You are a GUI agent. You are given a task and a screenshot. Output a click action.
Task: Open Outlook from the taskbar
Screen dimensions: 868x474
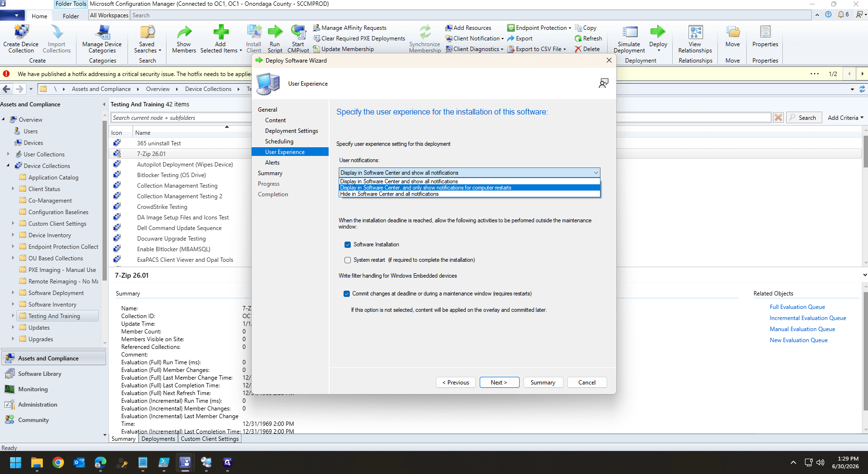tap(79, 462)
